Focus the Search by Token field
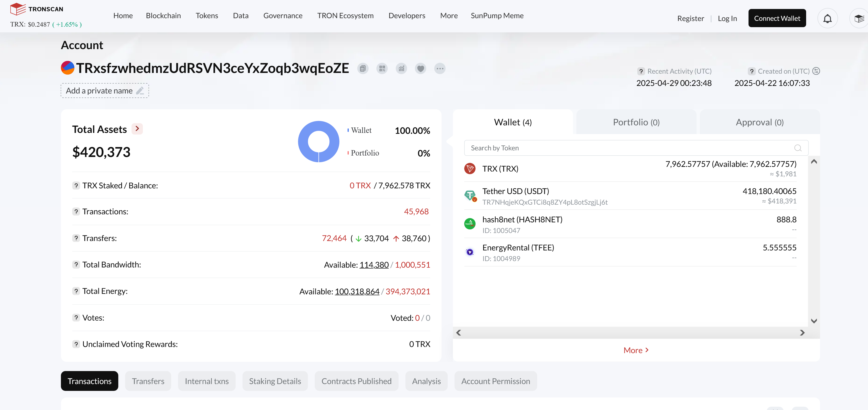The height and width of the screenshot is (410, 868). coord(636,148)
